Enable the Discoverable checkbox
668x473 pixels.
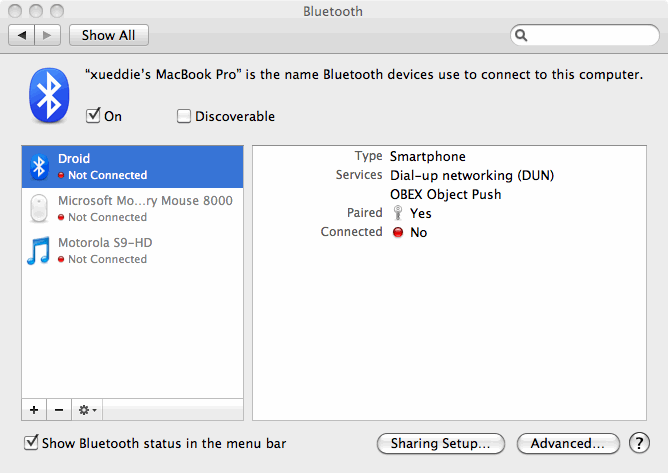(x=184, y=116)
